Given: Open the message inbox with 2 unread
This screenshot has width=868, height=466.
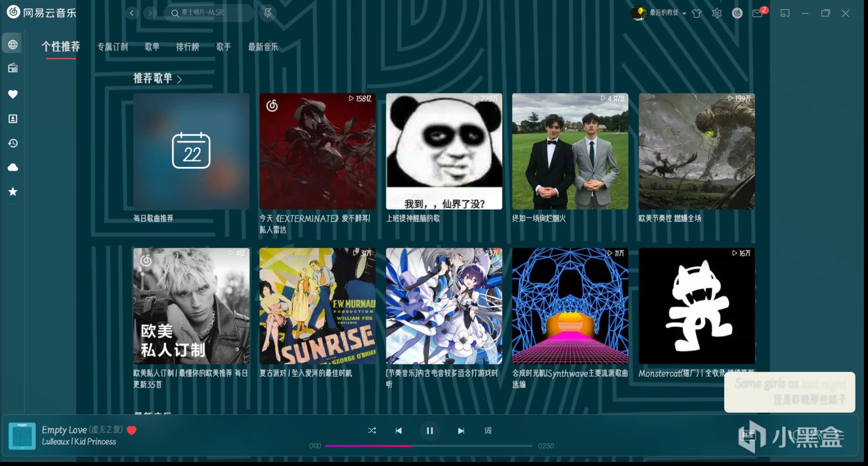Looking at the screenshot, I should 758,13.
